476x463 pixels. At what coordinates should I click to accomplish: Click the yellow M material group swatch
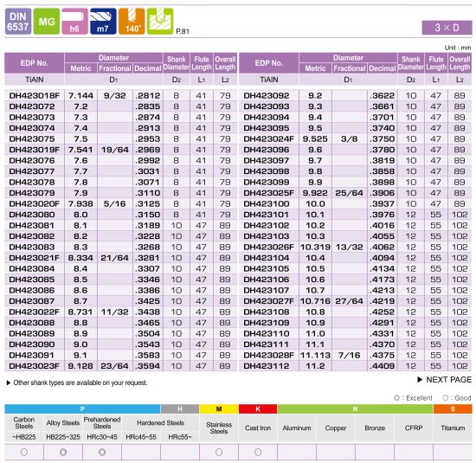[x=219, y=409]
